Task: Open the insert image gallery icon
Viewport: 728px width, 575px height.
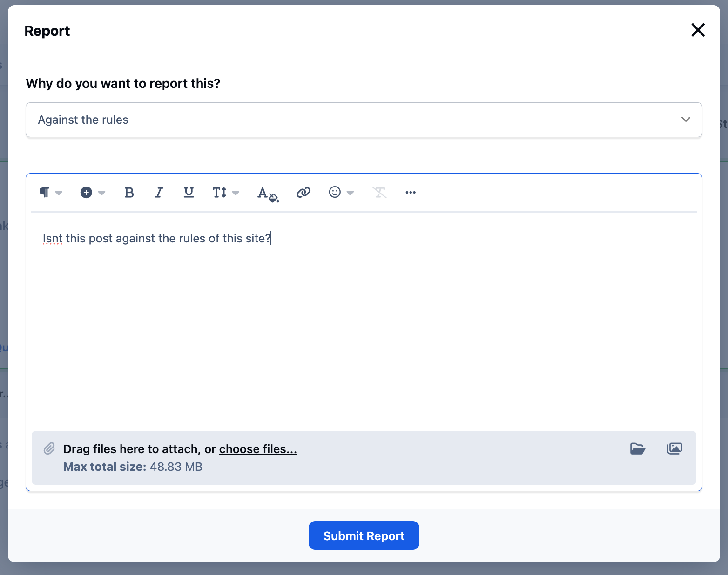Action: [674, 448]
